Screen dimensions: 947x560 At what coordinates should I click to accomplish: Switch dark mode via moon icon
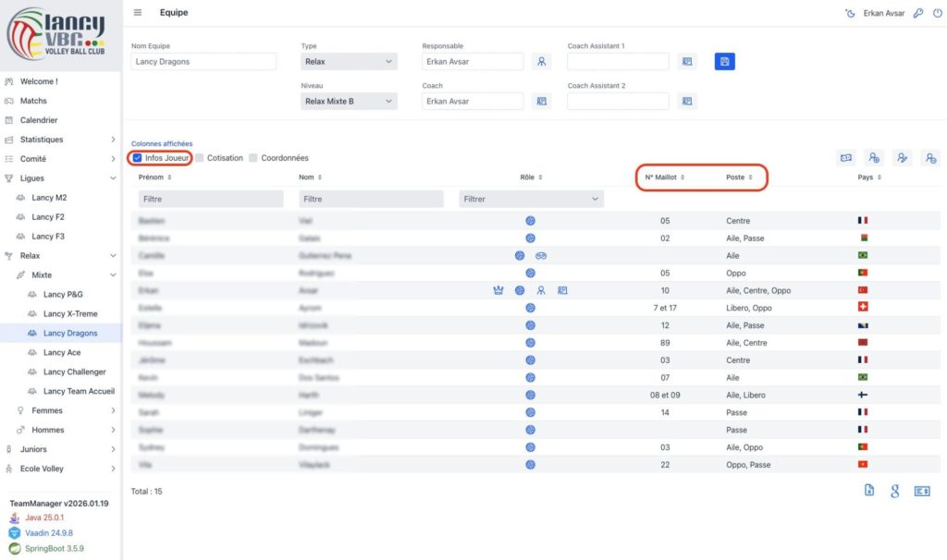tap(850, 13)
